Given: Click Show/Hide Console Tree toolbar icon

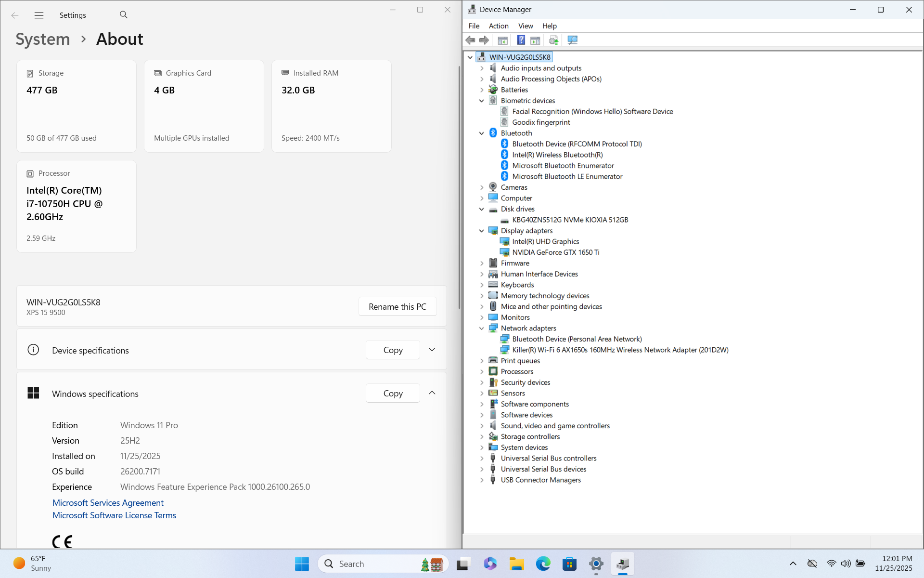Looking at the screenshot, I should [502, 40].
